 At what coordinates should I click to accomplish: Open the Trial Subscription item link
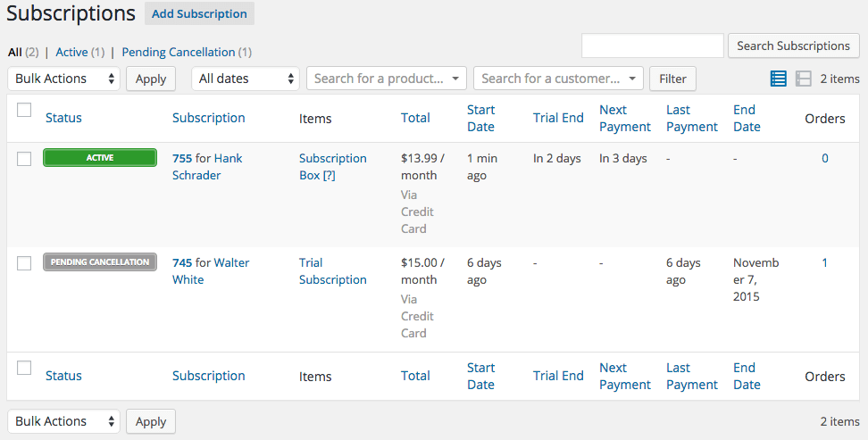333,271
